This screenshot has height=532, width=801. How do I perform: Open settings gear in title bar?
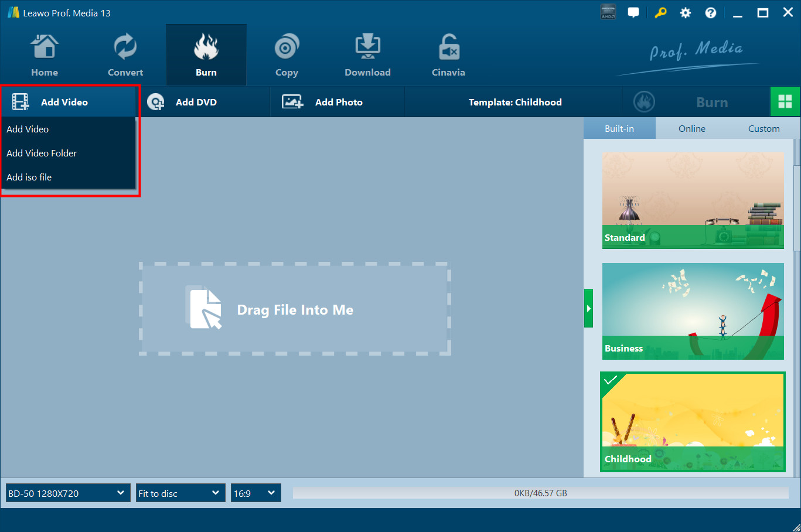click(x=685, y=13)
